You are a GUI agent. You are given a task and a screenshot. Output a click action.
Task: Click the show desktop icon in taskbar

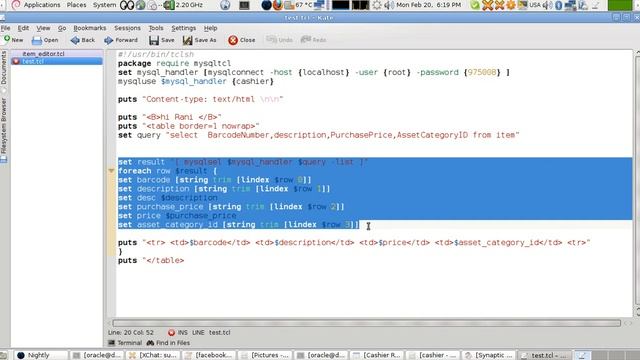[4, 356]
